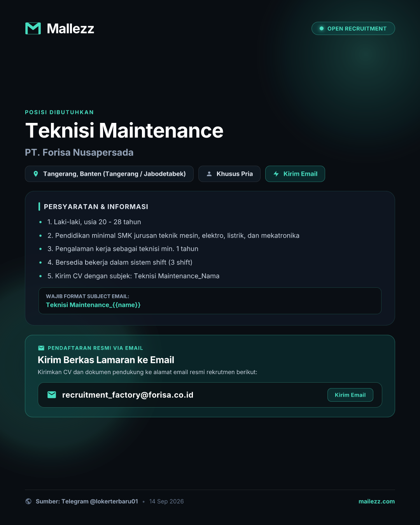Screen dimensions: 420x525
Task: Click the green dot in Open Recruitment badge
Action: (322, 28)
